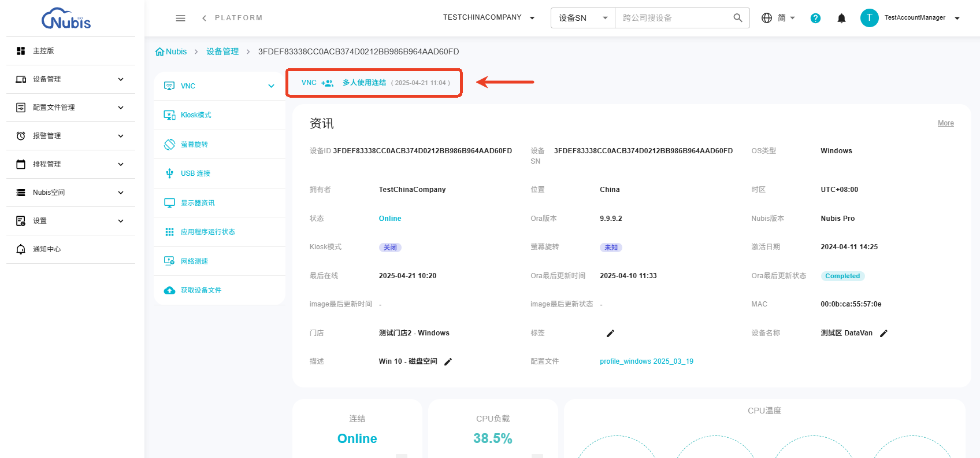Click the 排程管理 calendar icon
Viewport: 980px width, 458px height.
coord(21,164)
